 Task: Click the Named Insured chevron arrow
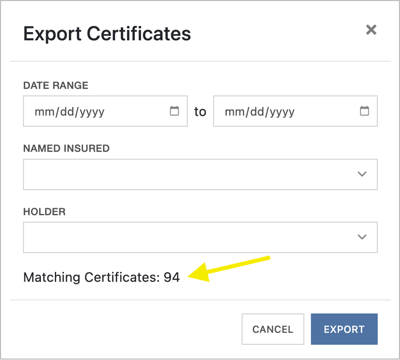pos(362,174)
